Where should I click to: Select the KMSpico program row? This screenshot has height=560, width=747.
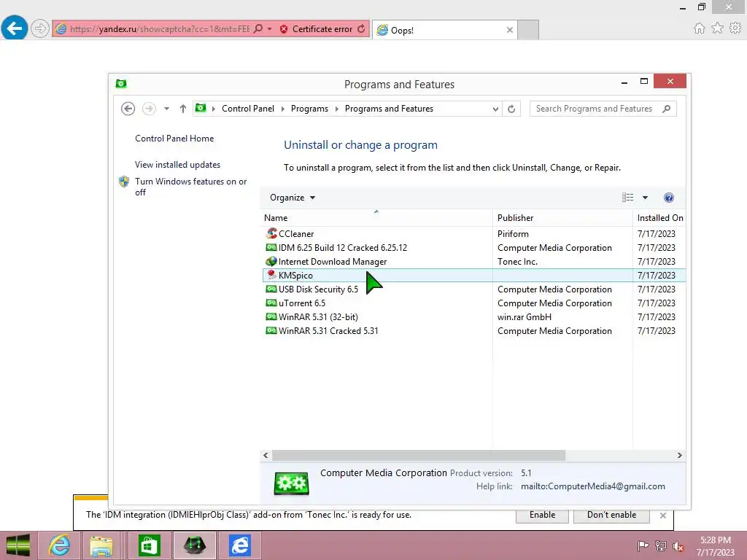pyautogui.click(x=474, y=275)
